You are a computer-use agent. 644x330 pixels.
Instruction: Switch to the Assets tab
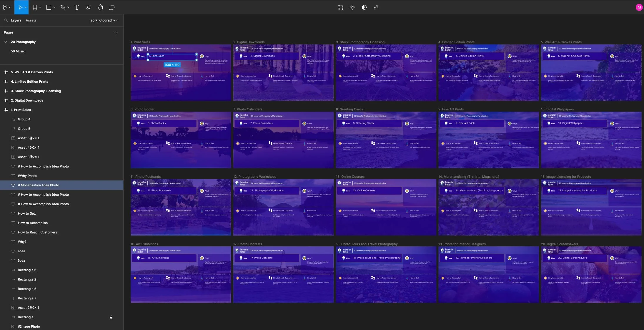pos(31,20)
